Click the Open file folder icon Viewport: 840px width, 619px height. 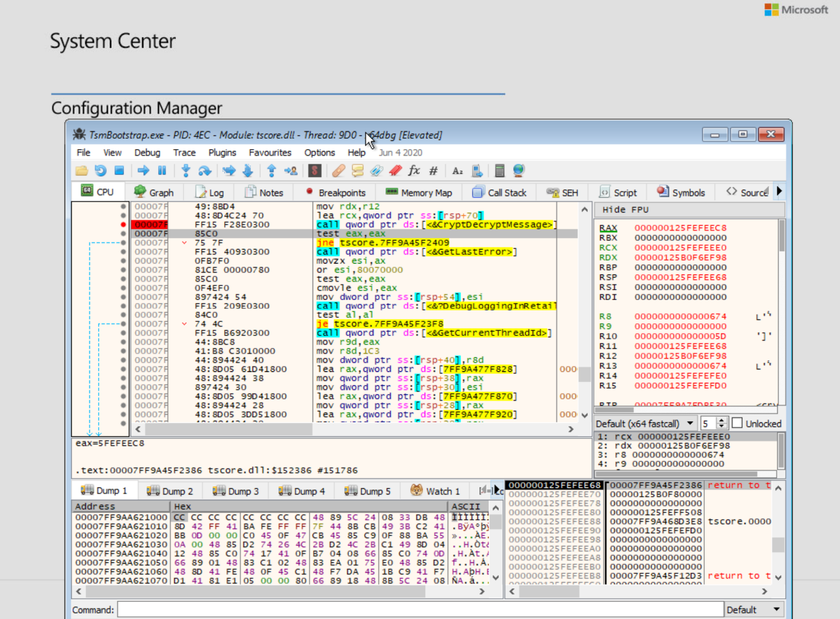point(82,171)
